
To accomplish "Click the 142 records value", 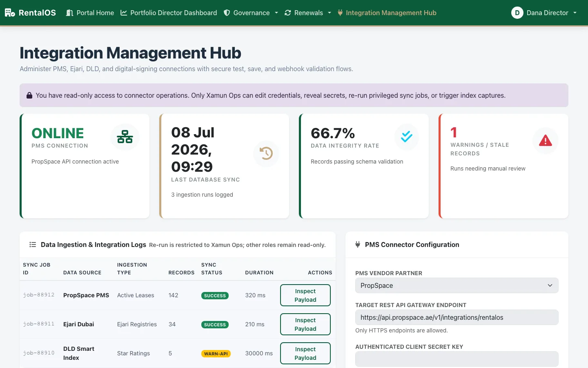I will (x=173, y=295).
